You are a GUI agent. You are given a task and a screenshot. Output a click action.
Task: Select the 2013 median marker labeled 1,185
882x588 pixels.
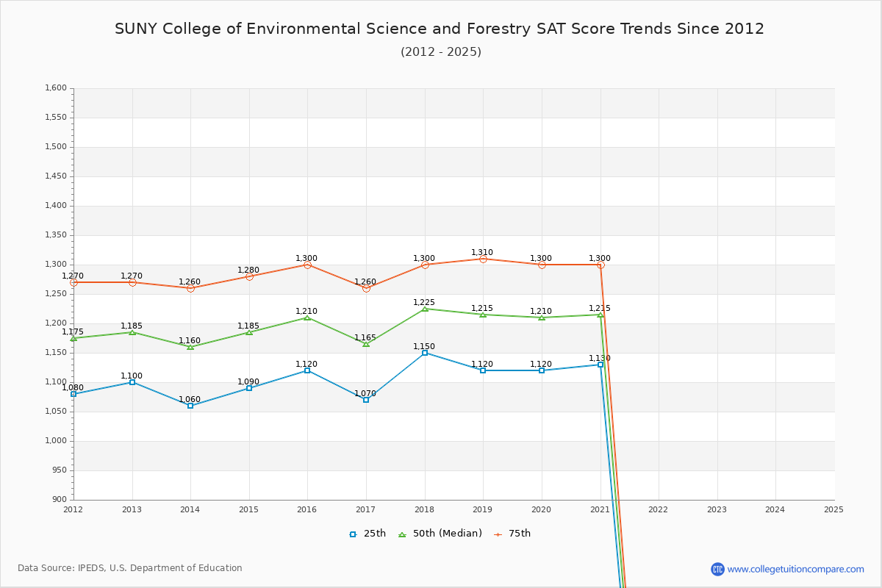pos(132,332)
